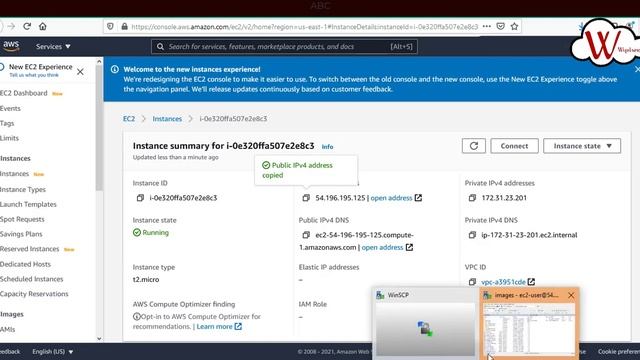Open Tags in the sidebar
The width and height of the screenshot is (640, 360).
tap(7, 123)
